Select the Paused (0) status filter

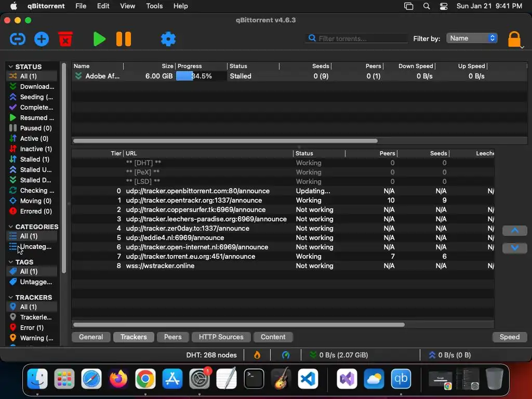(x=32, y=128)
